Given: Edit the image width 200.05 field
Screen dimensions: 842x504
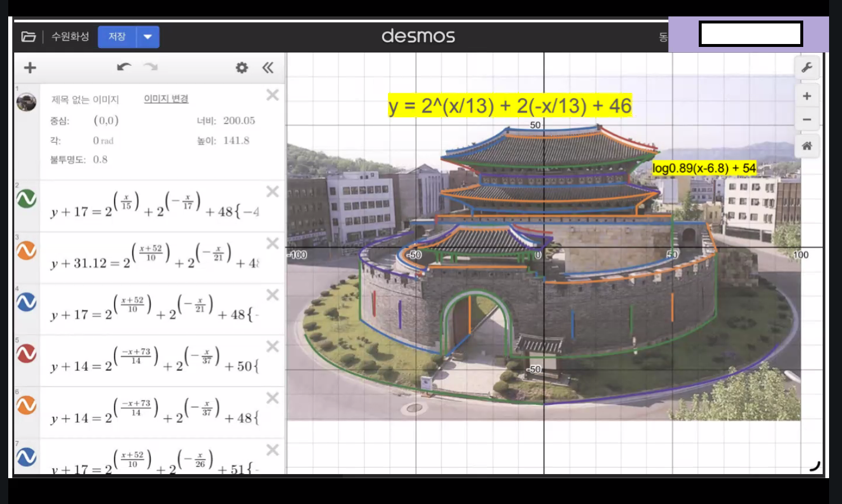Looking at the screenshot, I should (239, 120).
